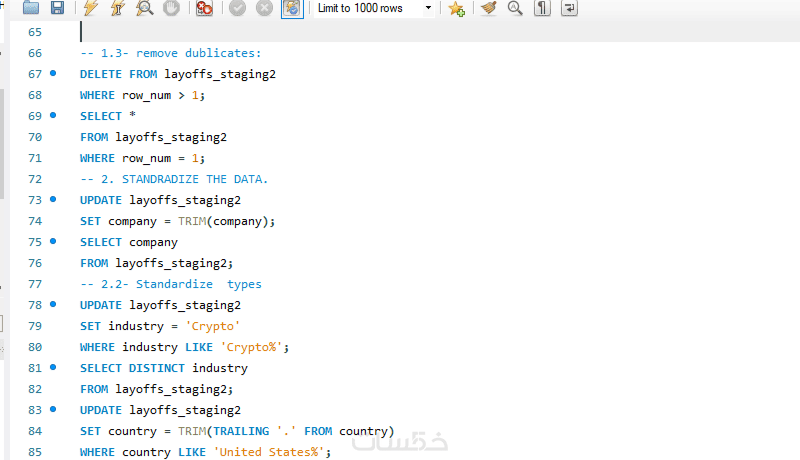Toggle word wrapping in the editor

point(569,8)
